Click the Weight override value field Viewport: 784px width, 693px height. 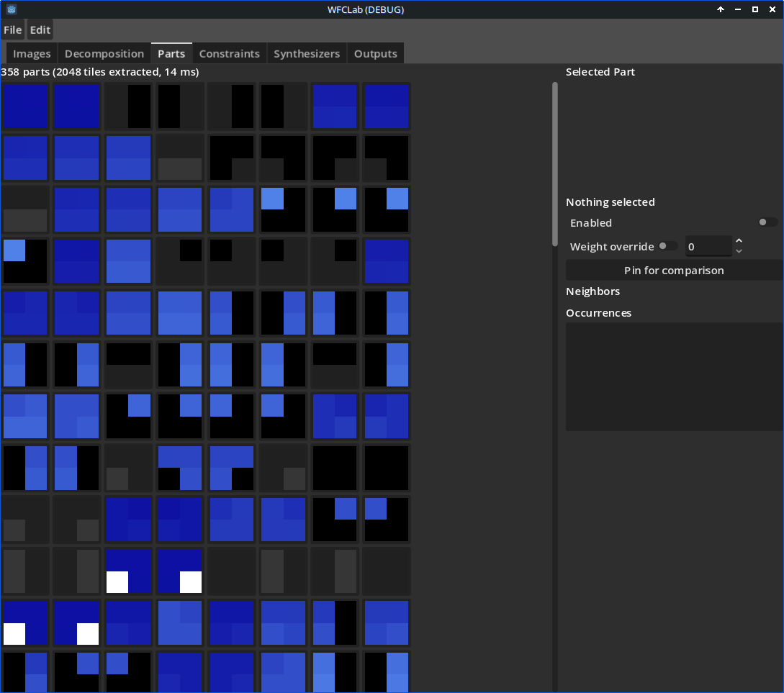[x=708, y=246]
